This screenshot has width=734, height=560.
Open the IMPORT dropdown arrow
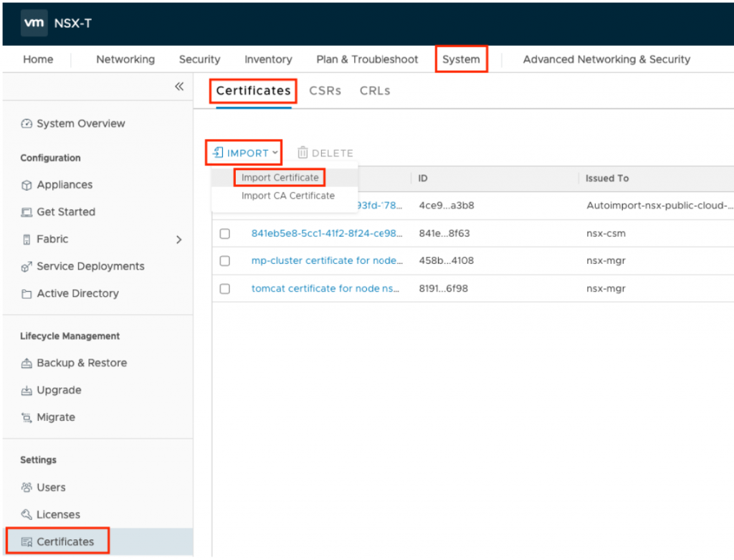(x=275, y=153)
